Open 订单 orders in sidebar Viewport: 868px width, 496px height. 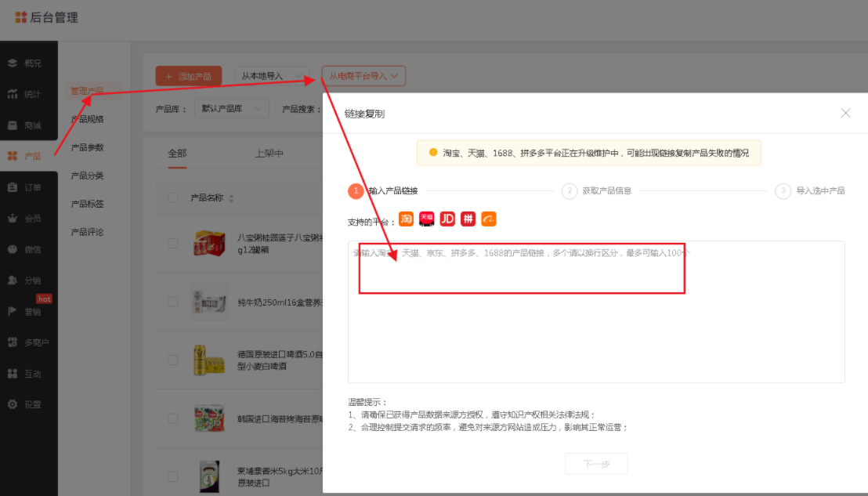tap(32, 187)
